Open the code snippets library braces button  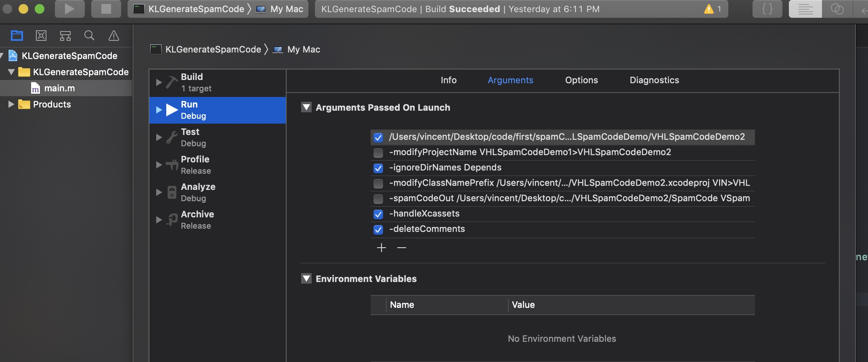[x=767, y=9]
